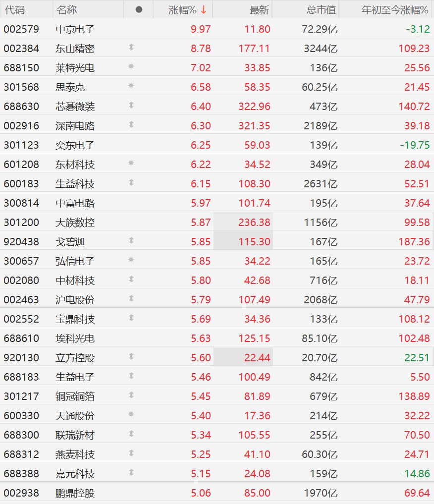Click the starburst marker in the 弘信电子 row
Viewport: 434px width, 504px height.
click(131, 260)
